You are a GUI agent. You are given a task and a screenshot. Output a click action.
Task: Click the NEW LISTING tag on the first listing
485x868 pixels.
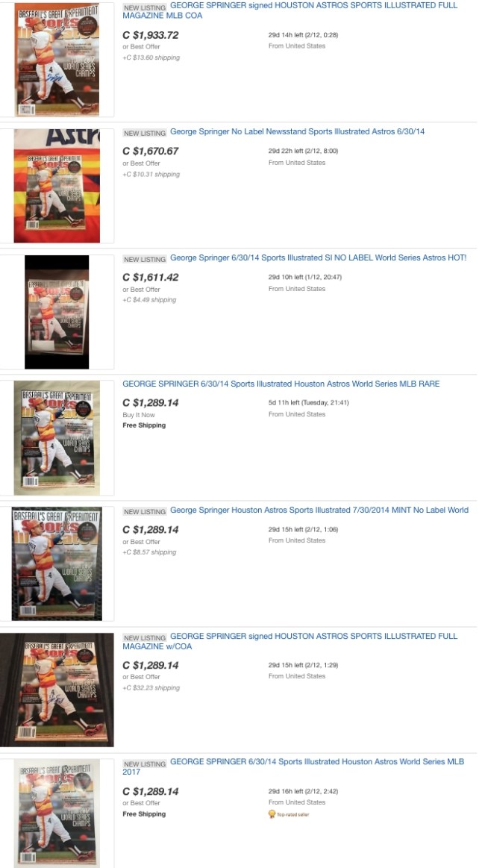coord(145,7)
